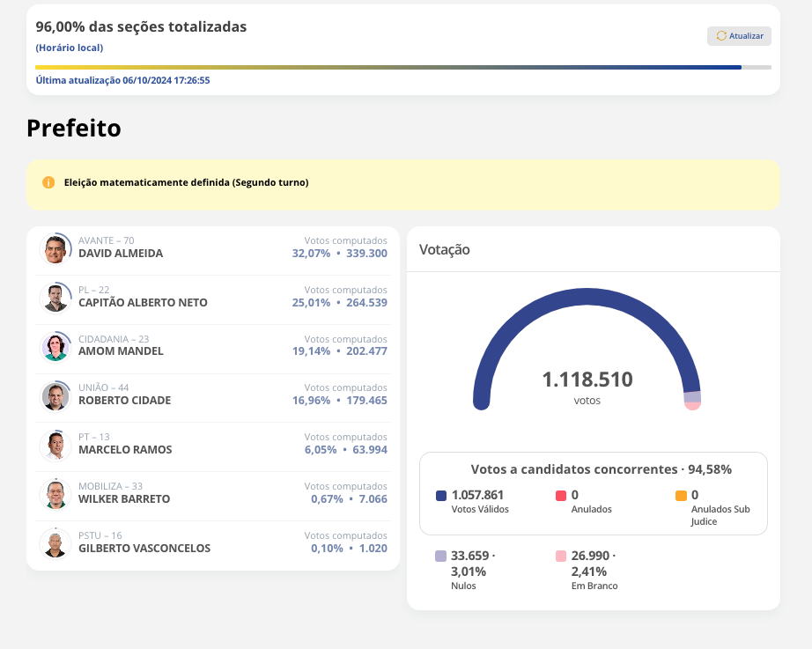Click the orange Anulados Sub Judice swatch

pyautogui.click(x=681, y=496)
